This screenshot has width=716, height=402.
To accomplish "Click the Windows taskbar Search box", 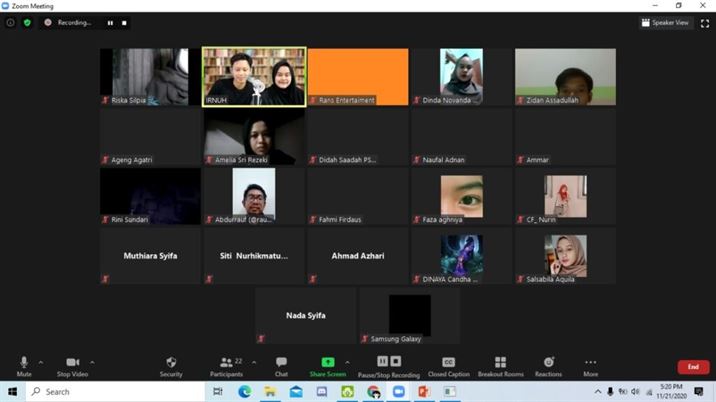I will [110, 392].
